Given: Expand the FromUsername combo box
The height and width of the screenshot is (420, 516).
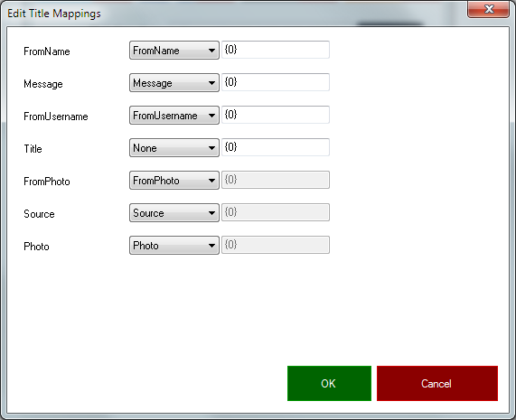Looking at the screenshot, I should [174, 116].
